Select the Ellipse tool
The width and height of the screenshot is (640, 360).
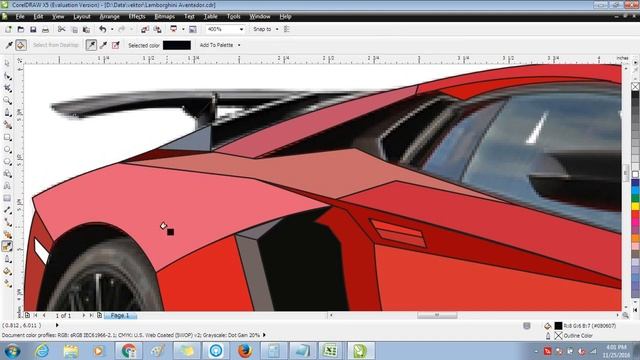click(7, 149)
